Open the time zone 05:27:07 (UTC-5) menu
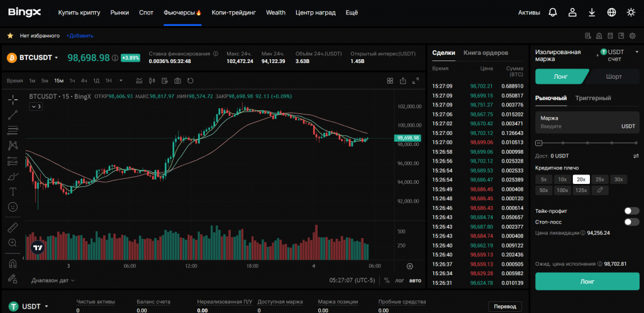The width and height of the screenshot is (644, 313). [x=352, y=280]
